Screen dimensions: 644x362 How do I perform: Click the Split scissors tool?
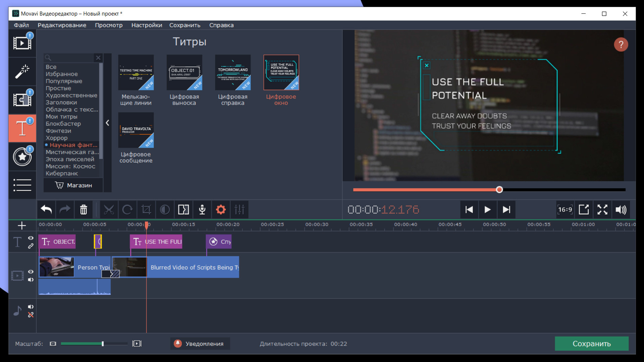click(x=109, y=210)
